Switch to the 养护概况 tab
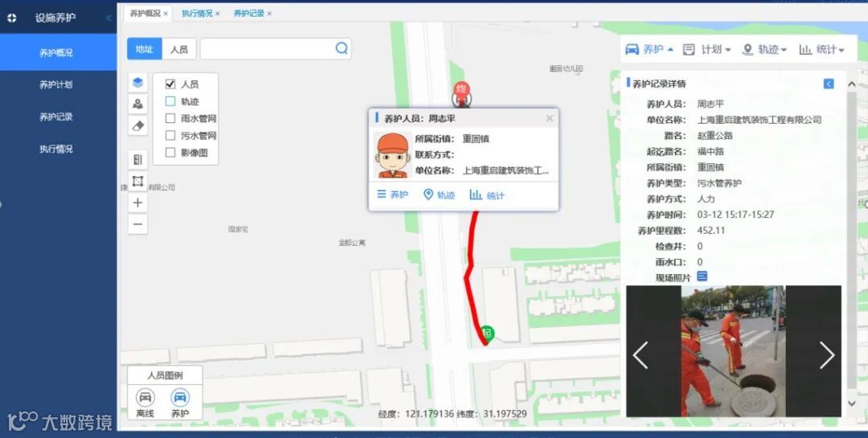868x438 pixels. coord(145,14)
